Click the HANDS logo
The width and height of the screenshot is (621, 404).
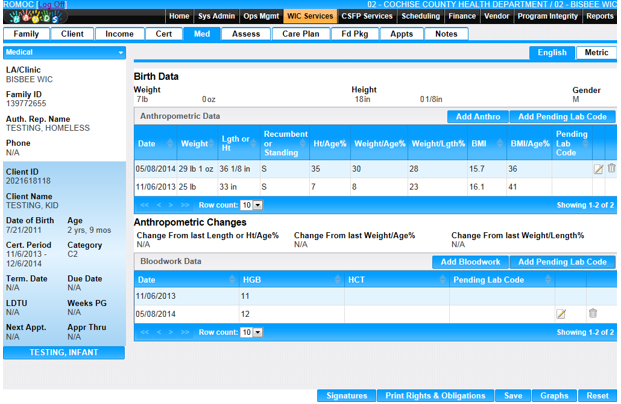[35, 16]
